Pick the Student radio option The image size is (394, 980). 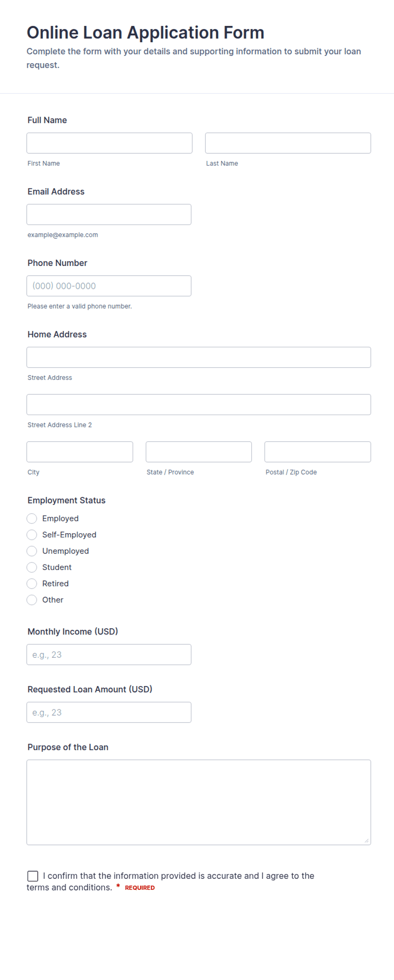[32, 568]
